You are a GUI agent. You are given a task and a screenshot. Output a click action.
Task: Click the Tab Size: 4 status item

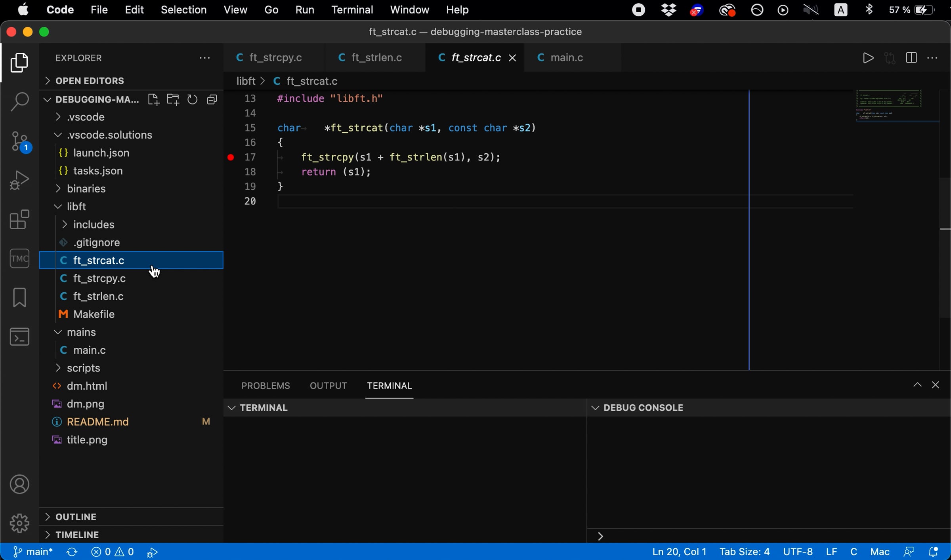(x=745, y=552)
